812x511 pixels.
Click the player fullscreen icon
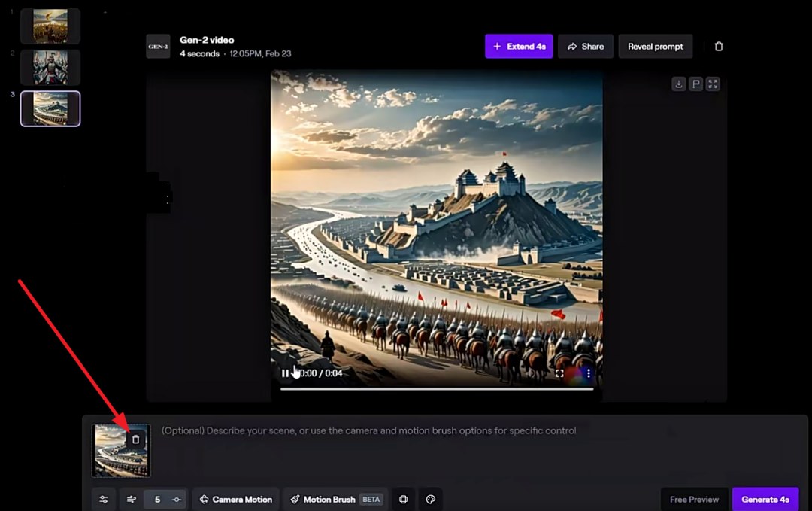(x=560, y=373)
